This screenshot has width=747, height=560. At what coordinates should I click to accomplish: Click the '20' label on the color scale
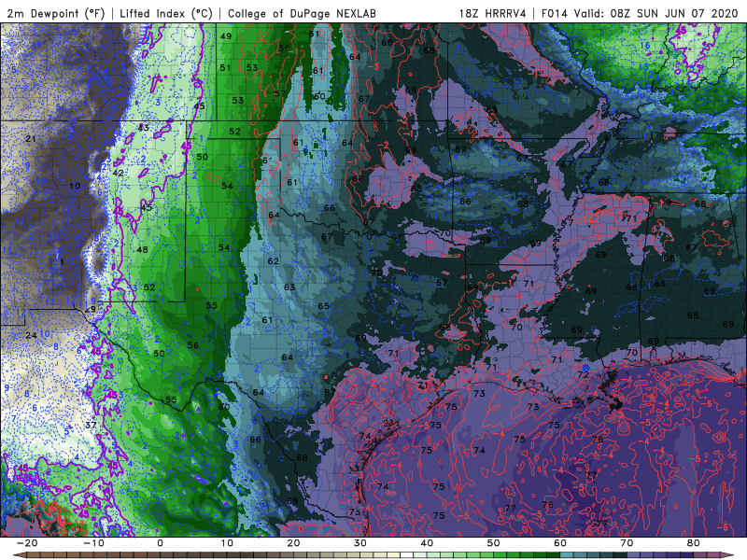pyautogui.click(x=293, y=543)
